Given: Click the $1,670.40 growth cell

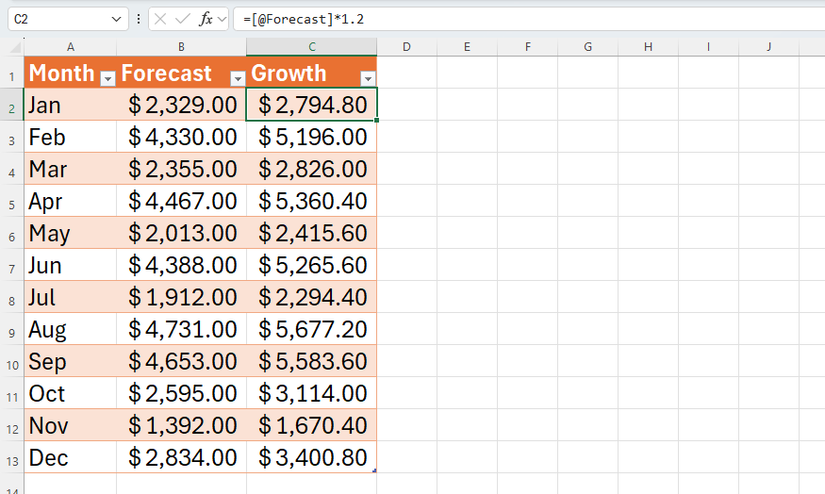Looking at the screenshot, I should [311, 426].
